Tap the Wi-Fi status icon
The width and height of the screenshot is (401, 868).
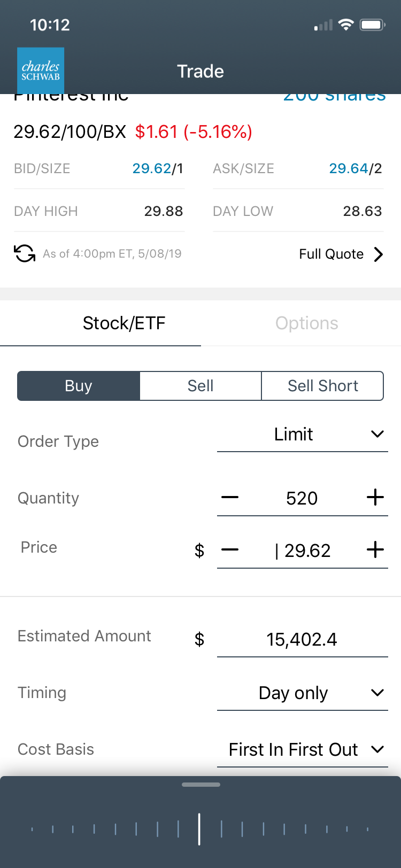point(346,25)
